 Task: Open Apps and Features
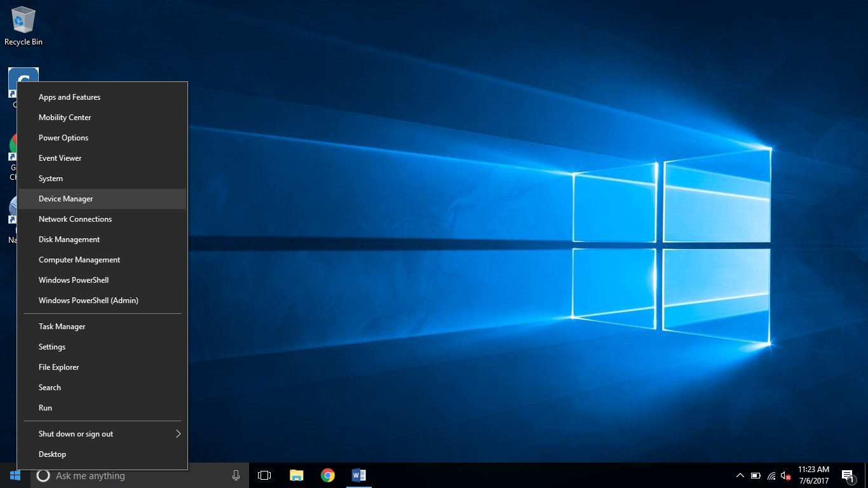click(102, 97)
